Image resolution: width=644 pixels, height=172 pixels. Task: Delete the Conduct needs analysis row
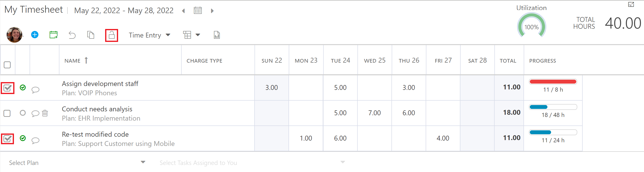point(45,113)
